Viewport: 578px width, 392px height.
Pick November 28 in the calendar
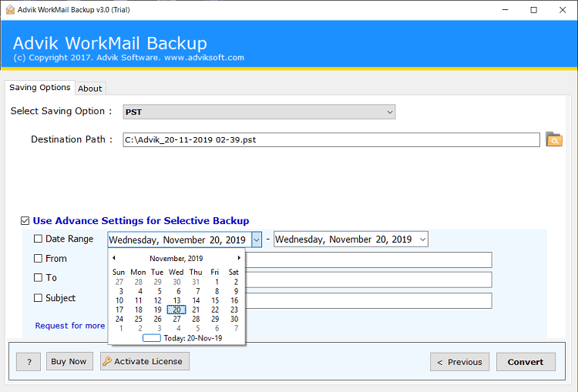pyautogui.click(x=196, y=319)
